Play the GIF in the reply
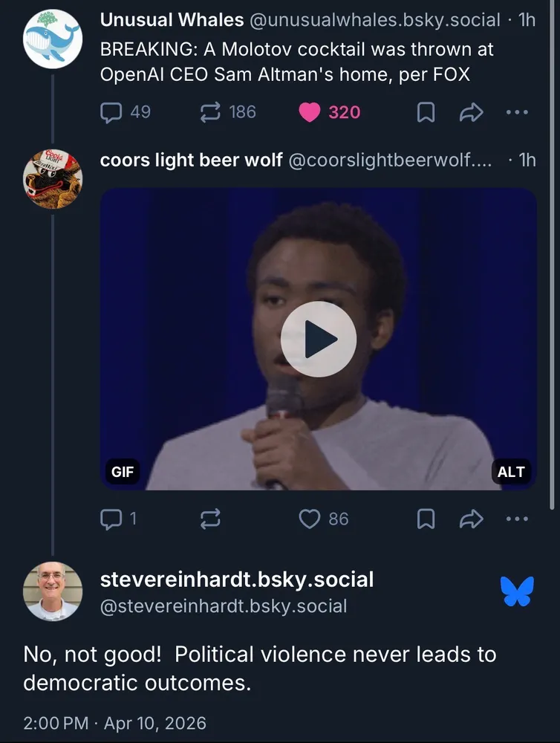 click(319, 339)
